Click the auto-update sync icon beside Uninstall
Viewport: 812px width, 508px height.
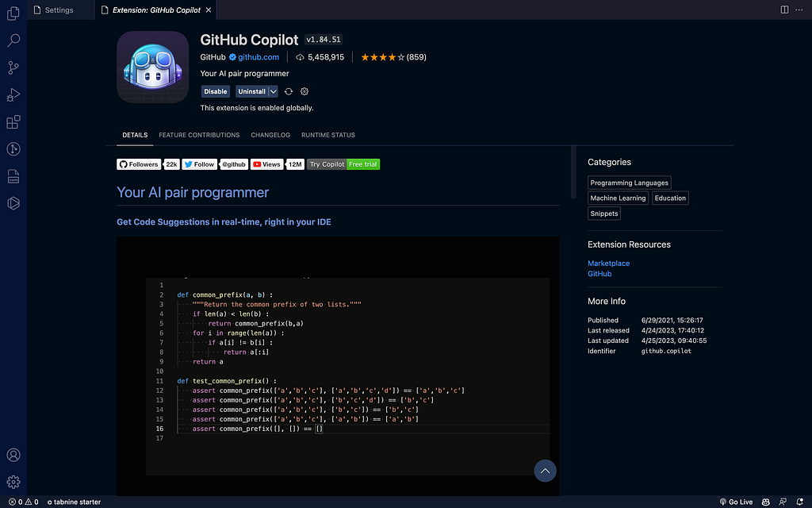pyautogui.click(x=289, y=91)
